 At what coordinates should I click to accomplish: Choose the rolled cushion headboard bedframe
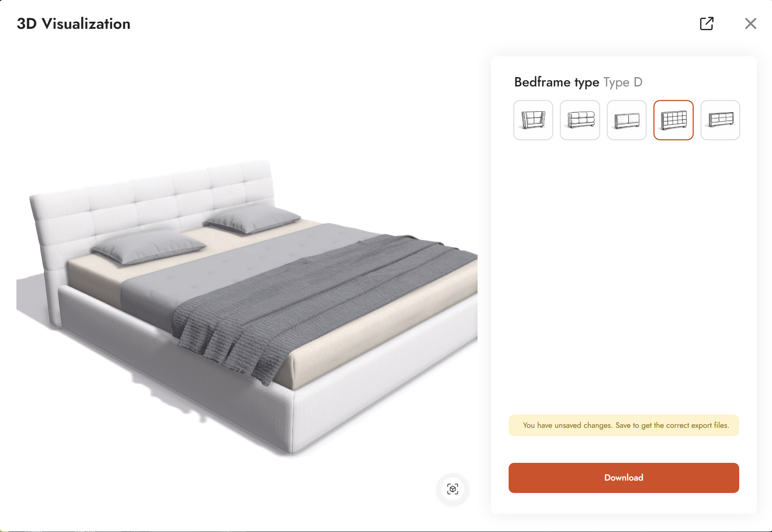pyautogui.click(x=580, y=120)
